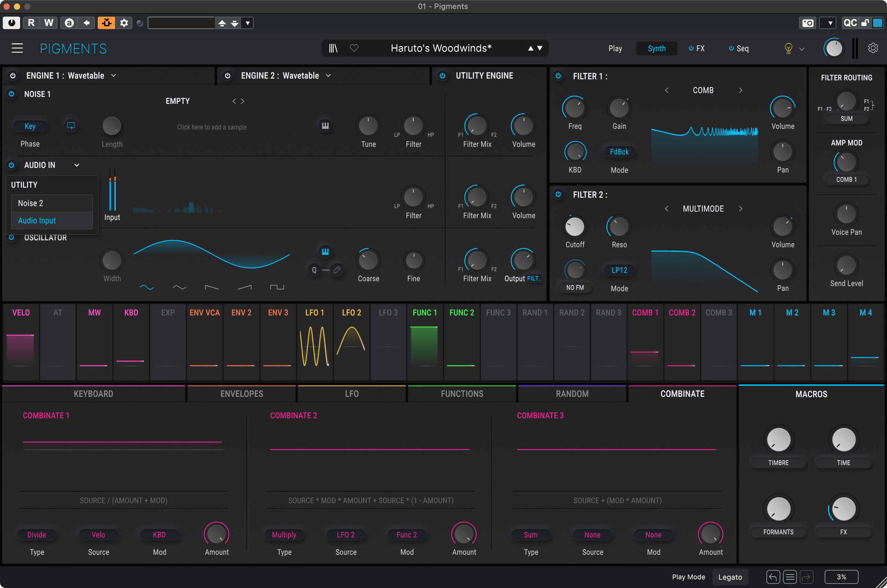Enable automation Read (R) button
This screenshot has height=588, width=887.
click(31, 23)
